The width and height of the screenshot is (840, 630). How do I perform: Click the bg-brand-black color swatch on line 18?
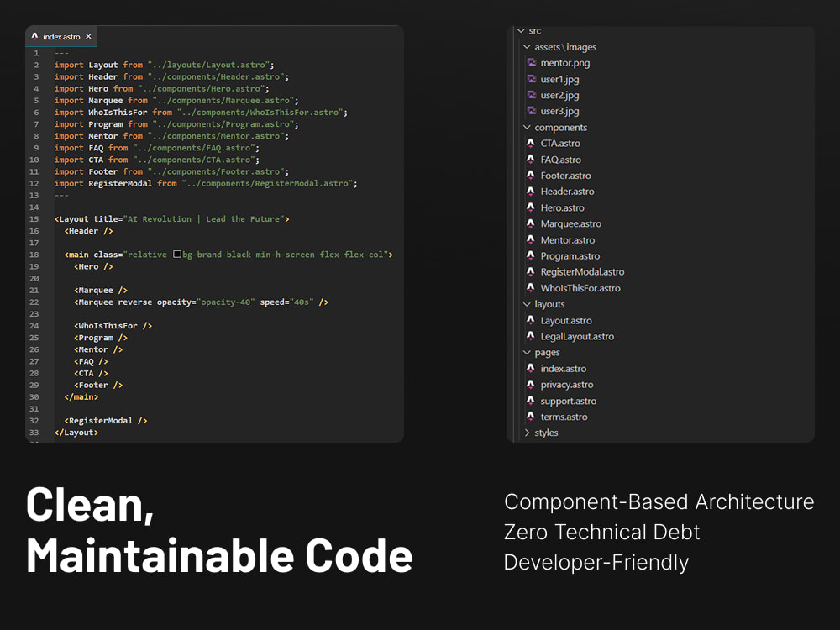[x=176, y=255]
